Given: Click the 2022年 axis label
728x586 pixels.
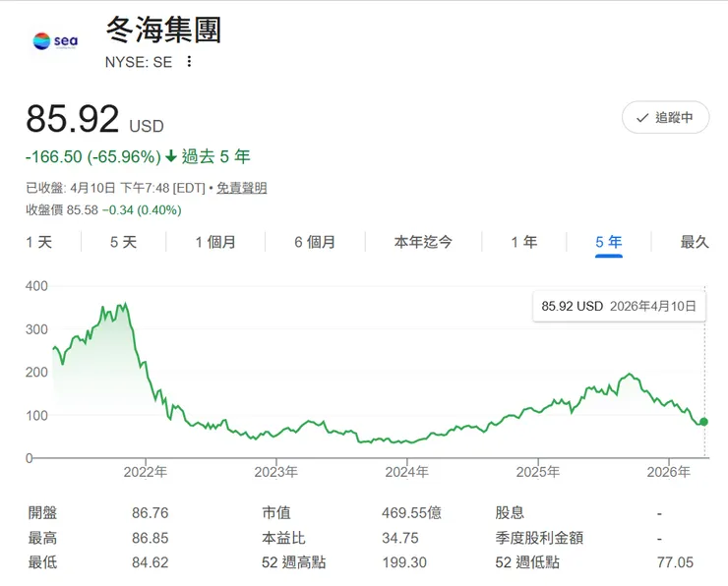Looking at the screenshot, I should (146, 472).
